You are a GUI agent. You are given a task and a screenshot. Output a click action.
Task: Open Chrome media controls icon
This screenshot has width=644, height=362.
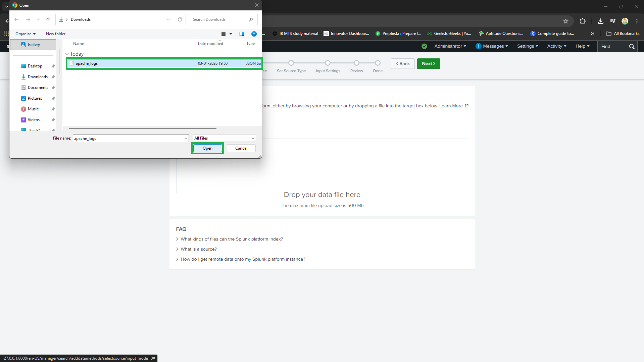coord(613,21)
